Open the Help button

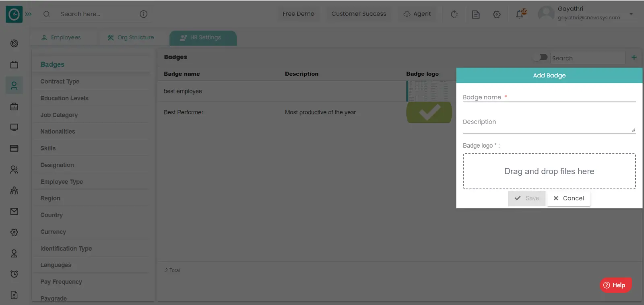coord(615,285)
